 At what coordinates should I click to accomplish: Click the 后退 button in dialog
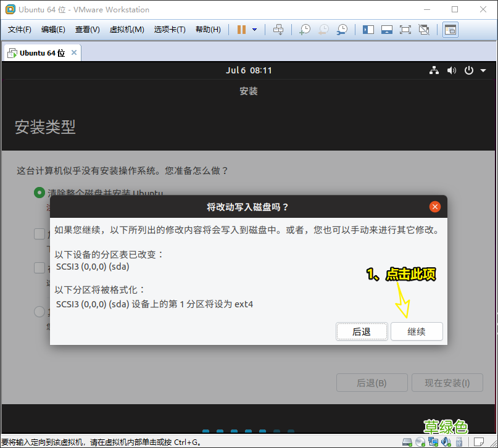(x=362, y=331)
